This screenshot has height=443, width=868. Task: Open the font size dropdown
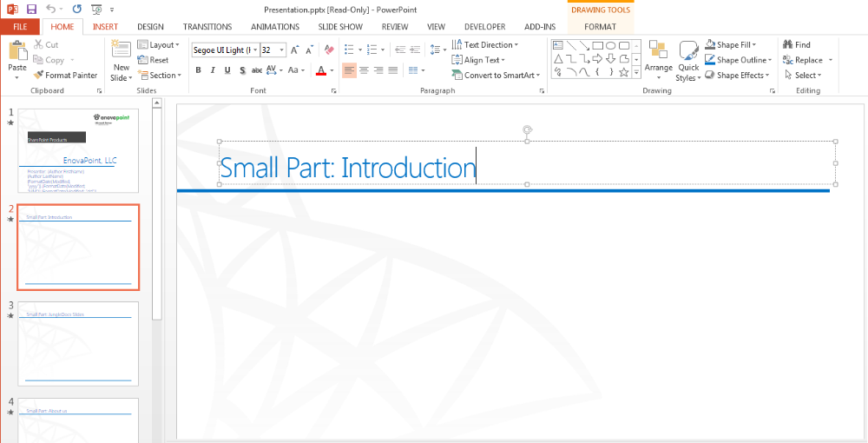282,50
